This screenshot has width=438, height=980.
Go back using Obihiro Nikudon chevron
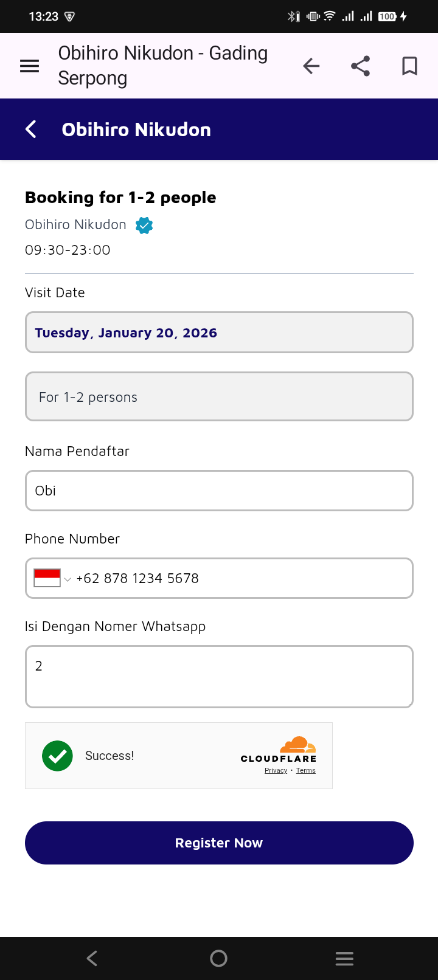click(x=31, y=129)
